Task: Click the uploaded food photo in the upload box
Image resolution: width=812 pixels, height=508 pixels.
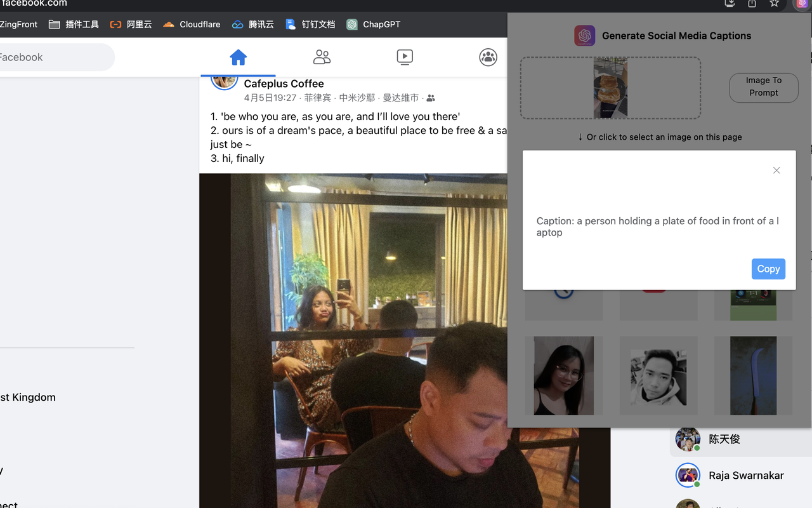Action: click(x=610, y=88)
